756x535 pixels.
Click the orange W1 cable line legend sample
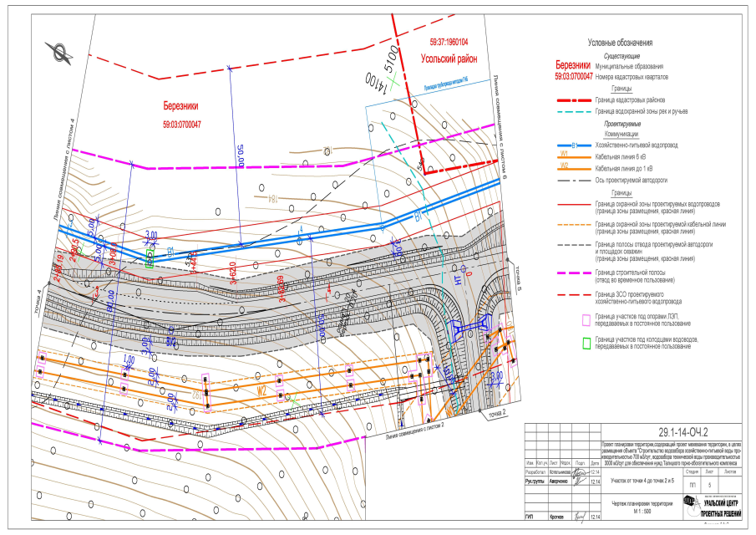coord(574,155)
